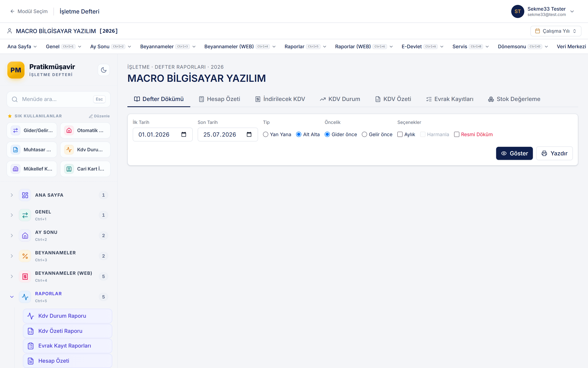
Task: Click the İlk Tarih date field
Action: [163, 134]
